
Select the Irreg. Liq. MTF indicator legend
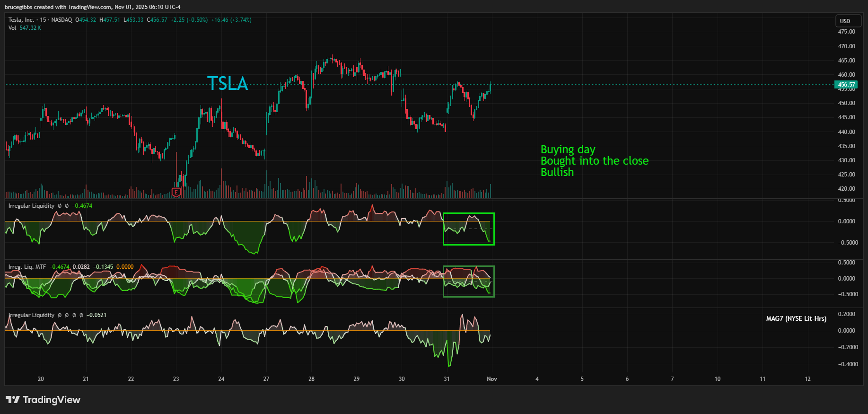(x=27, y=267)
